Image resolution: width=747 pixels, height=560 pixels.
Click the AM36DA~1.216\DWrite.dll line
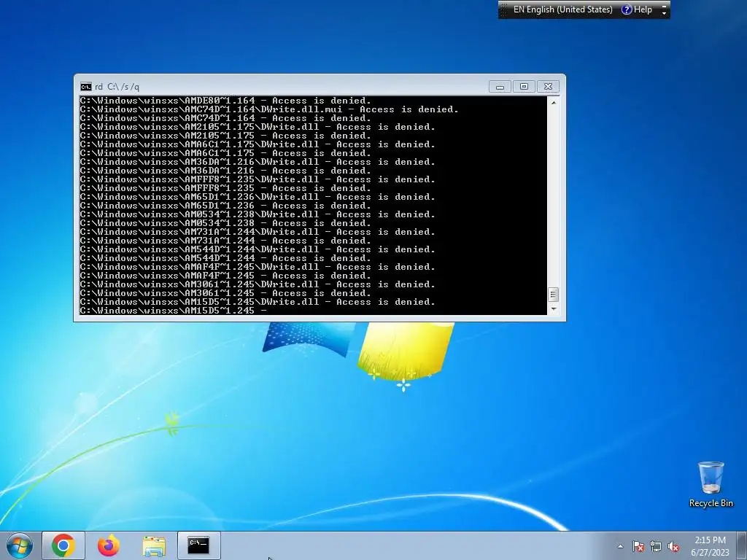coord(258,162)
